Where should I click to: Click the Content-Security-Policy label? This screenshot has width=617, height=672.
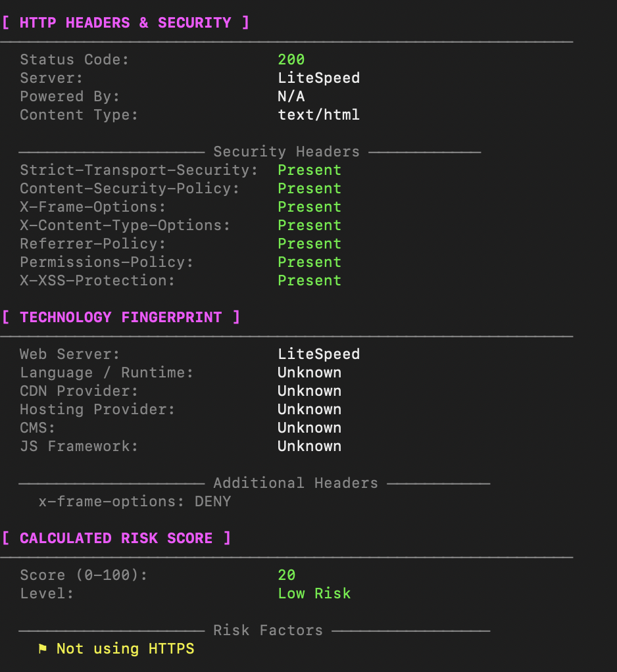(x=130, y=189)
